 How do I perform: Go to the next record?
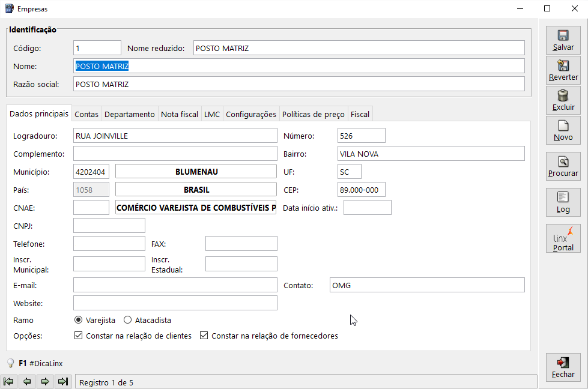45,382
